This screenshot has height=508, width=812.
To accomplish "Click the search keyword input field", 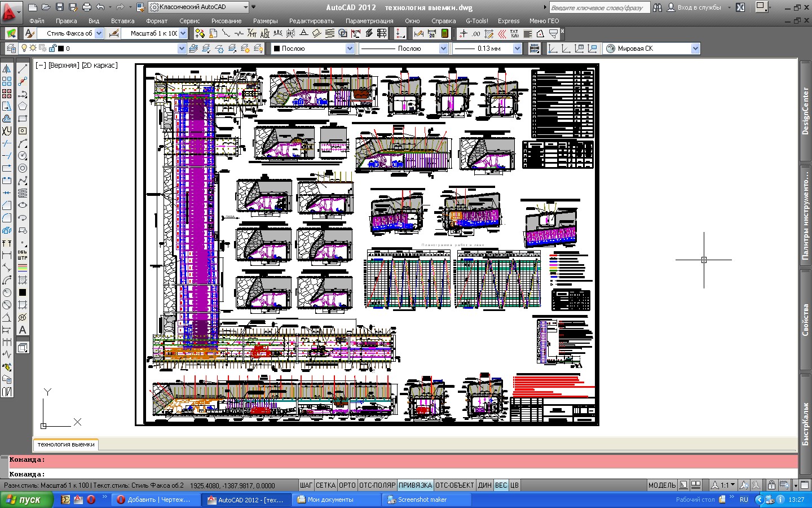I will [599, 7].
